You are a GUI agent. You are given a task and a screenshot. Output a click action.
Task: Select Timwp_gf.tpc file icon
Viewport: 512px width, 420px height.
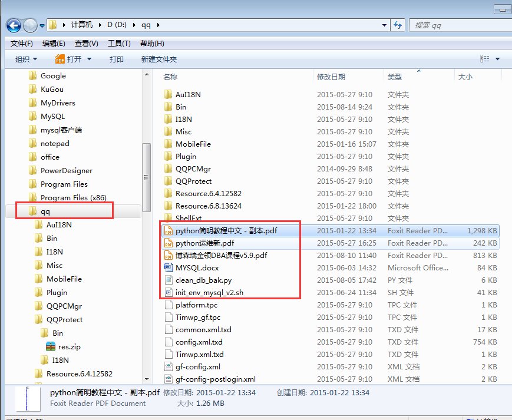(169, 317)
